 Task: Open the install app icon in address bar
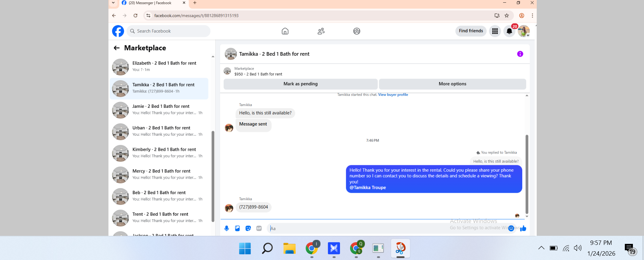tap(497, 15)
